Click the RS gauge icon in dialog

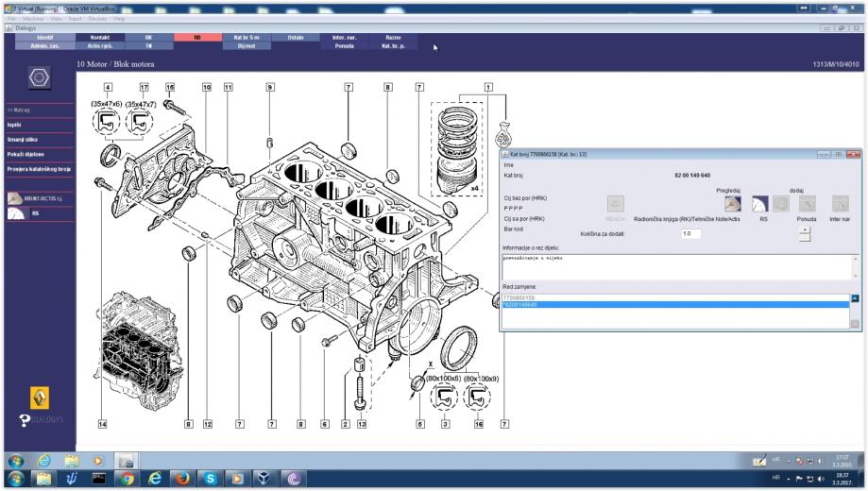pyautogui.click(x=761, y=202)
